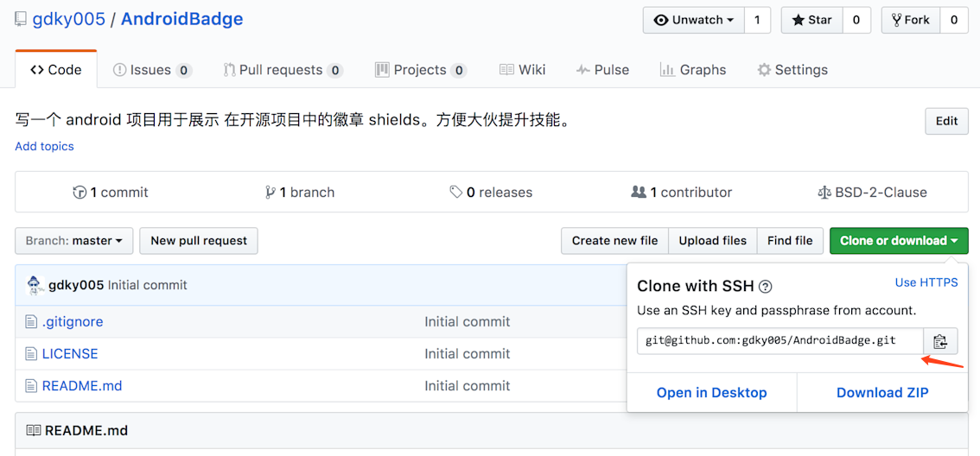Click Download ZIP
The height and width of the screenshot is (456, 980).
click(882, 393)
